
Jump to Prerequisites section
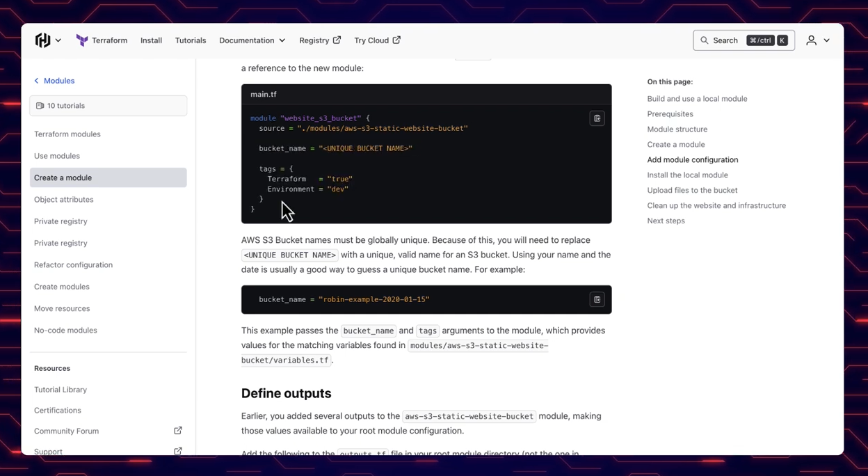[670, 114]
